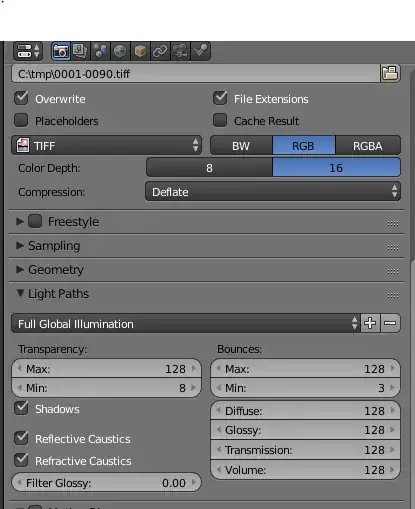Collapse the Light Paths panel

(20, 293)
